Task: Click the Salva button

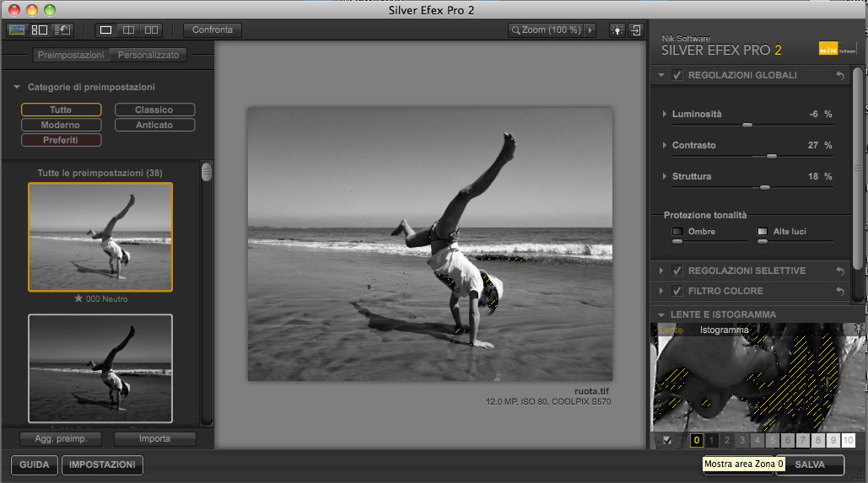Action: click(x=810, y=464)
